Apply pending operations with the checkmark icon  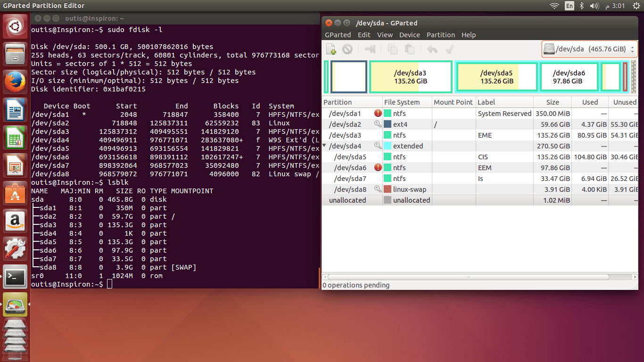(449, 49)
